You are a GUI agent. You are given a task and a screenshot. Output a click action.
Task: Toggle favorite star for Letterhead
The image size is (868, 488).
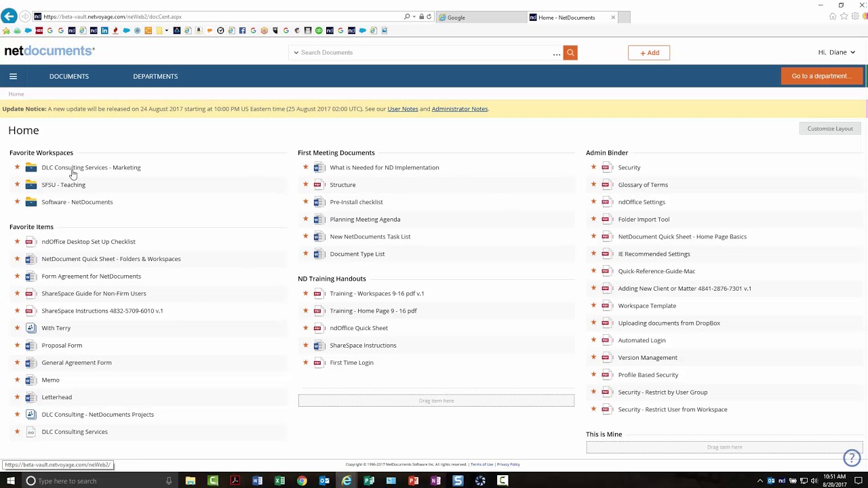click(17, 397)
